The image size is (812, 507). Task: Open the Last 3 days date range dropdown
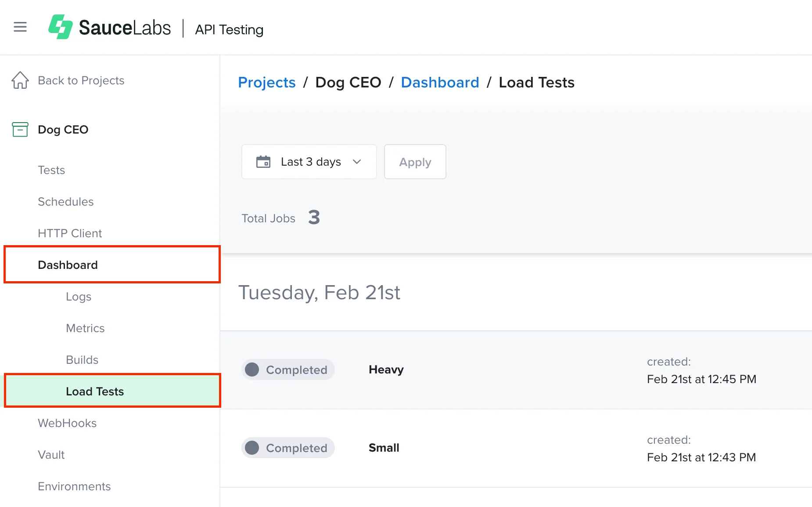(x=309, y=162)
